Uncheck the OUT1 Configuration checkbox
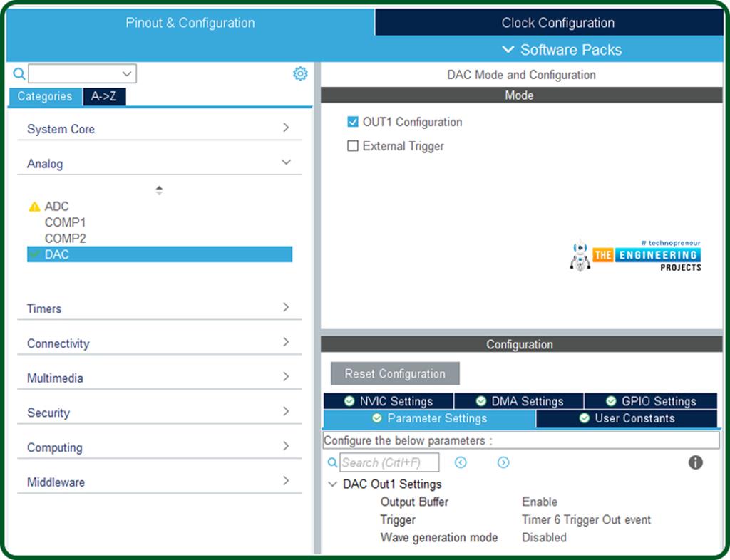 [353, 122]
